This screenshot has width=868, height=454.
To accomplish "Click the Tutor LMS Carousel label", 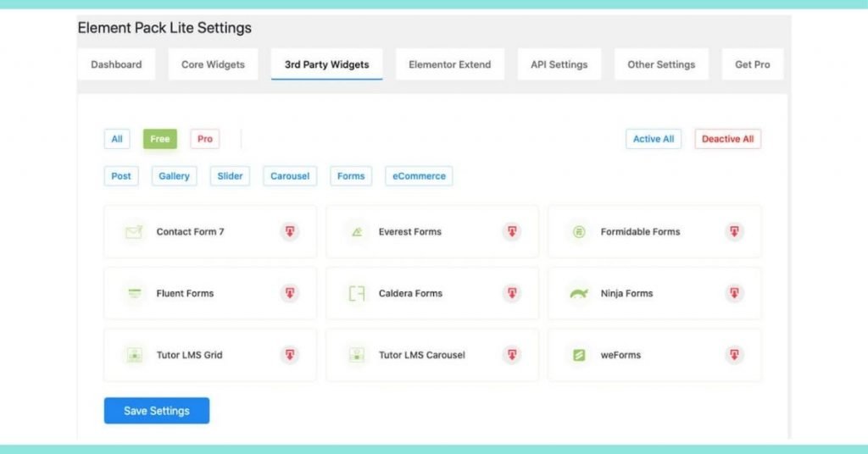I will 422,354.
